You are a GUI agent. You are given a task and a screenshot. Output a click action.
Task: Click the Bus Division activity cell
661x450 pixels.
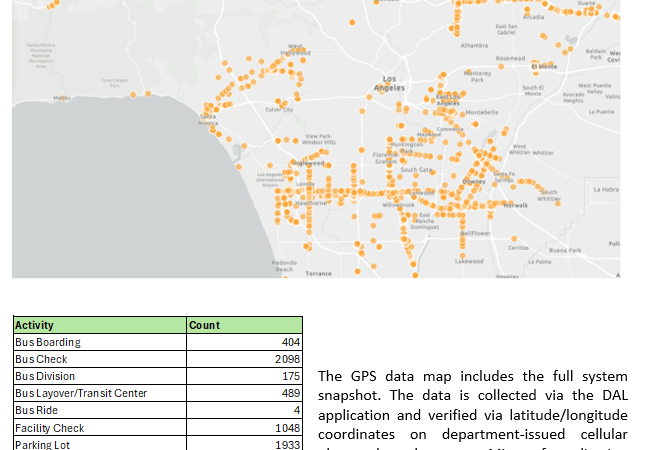pos(99,376)
